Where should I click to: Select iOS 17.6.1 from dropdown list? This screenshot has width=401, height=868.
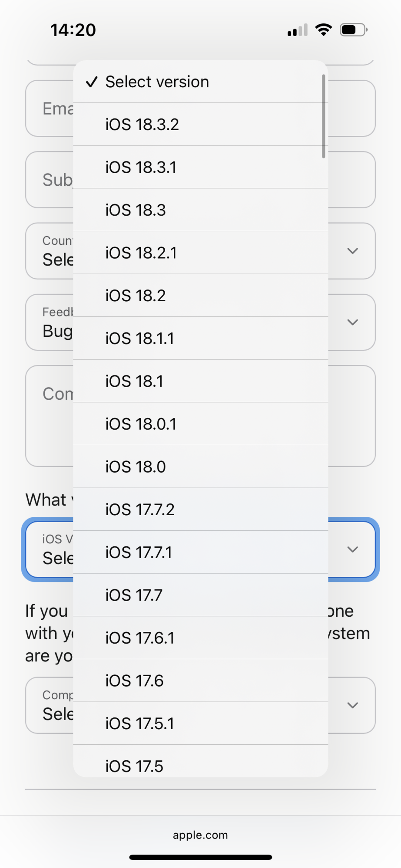pyautogui.click(x=200, y=638)
